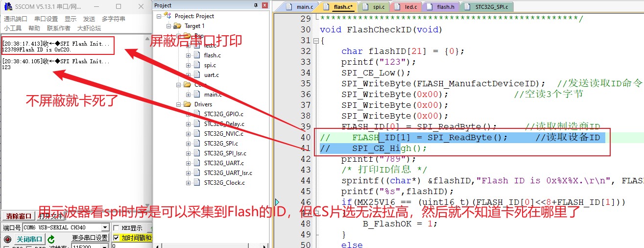
Task: Collapse the Target 1 node
Action: 169,26
